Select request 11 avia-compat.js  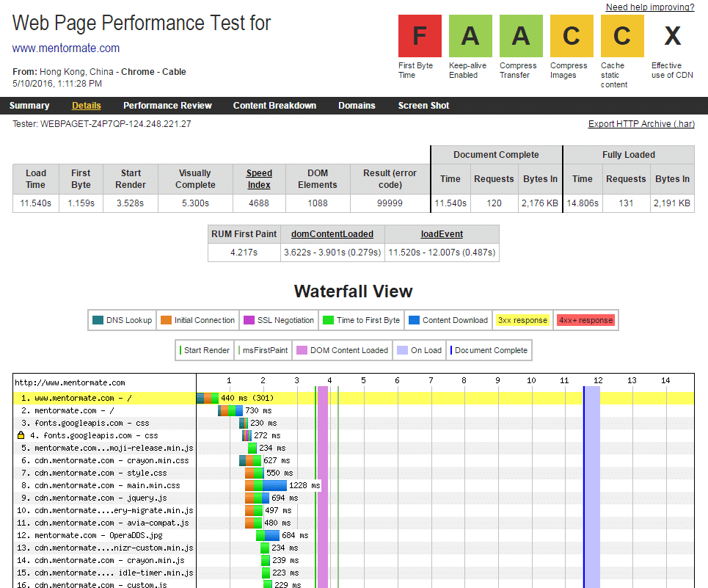[103, 523]
